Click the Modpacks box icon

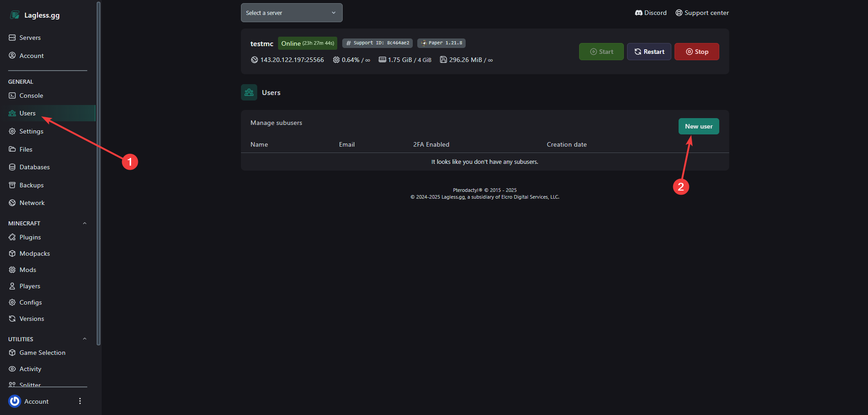(x=12, y=253)
